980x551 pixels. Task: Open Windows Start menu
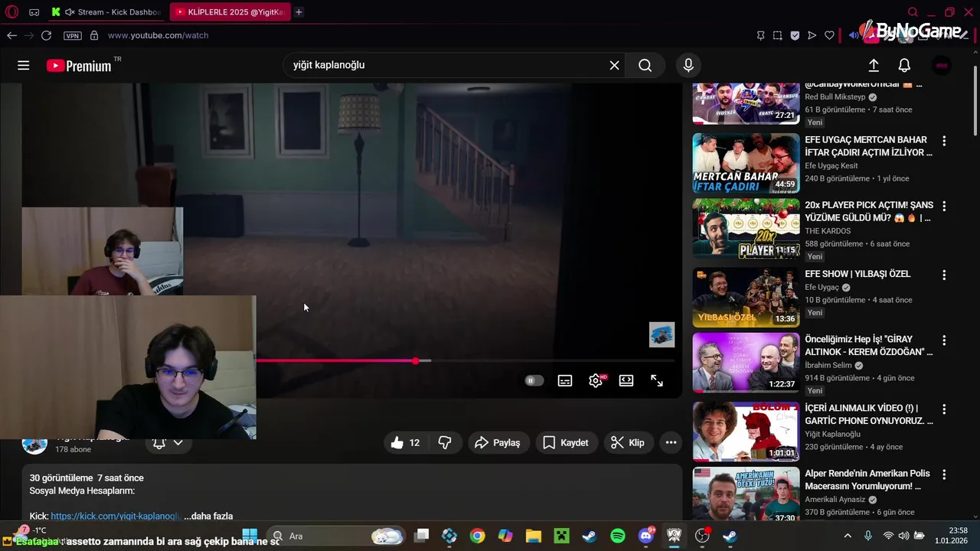[250, 536]
